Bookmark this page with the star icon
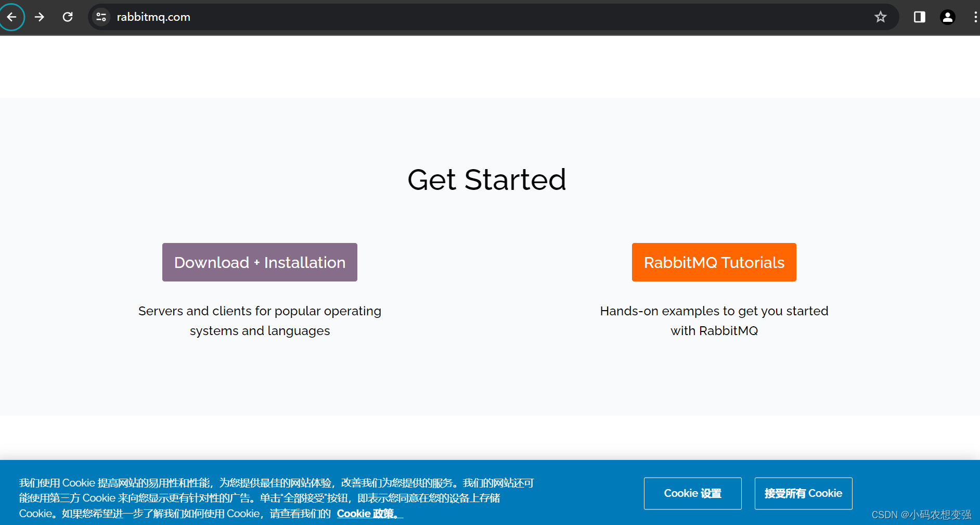The width and height of the screenshot is (980, 525). (x=880, y=17)
